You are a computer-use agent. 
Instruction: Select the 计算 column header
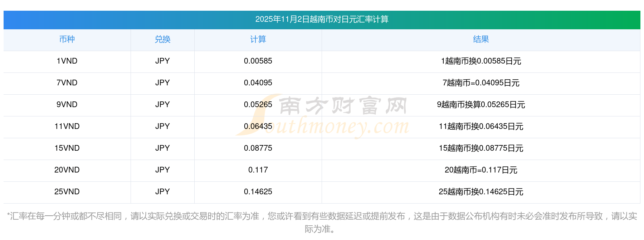[x=258, y=39]
